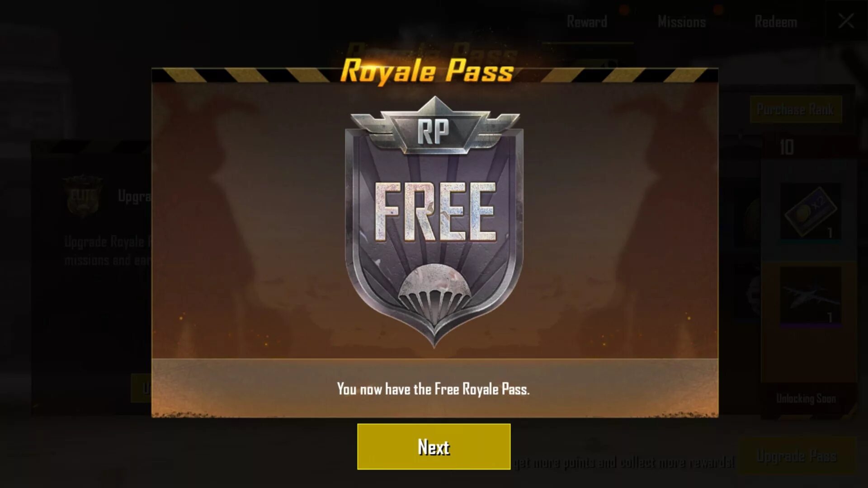Click the rank 10 header

pyautogui.click(x=787, y=147)
